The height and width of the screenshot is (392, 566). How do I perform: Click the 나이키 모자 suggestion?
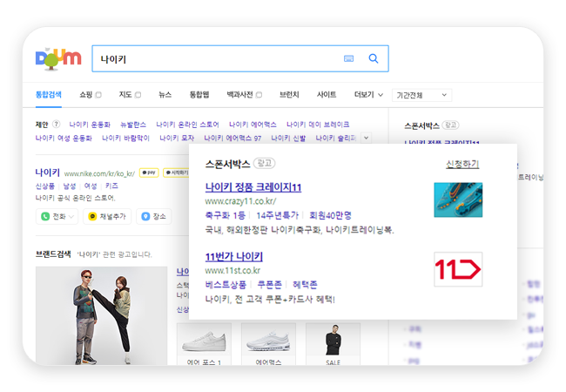[x=177, y=138]
